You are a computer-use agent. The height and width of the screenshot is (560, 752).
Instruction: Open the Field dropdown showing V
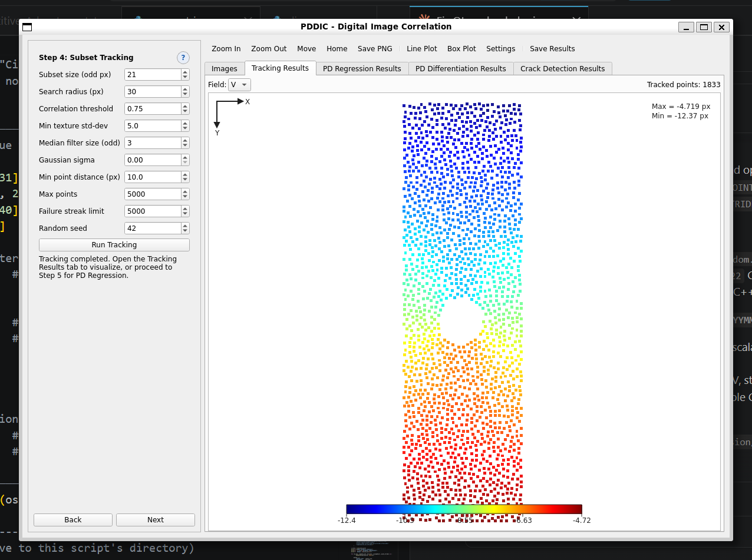coord(239,85)
